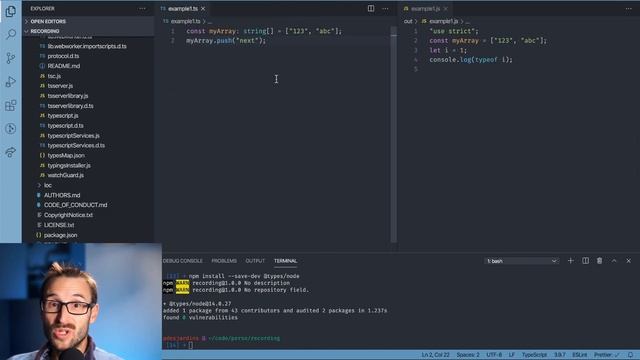This screenshot has width=640, height=360.
Task: Open the Explorer view in activity bar
Action: point(11,11)
